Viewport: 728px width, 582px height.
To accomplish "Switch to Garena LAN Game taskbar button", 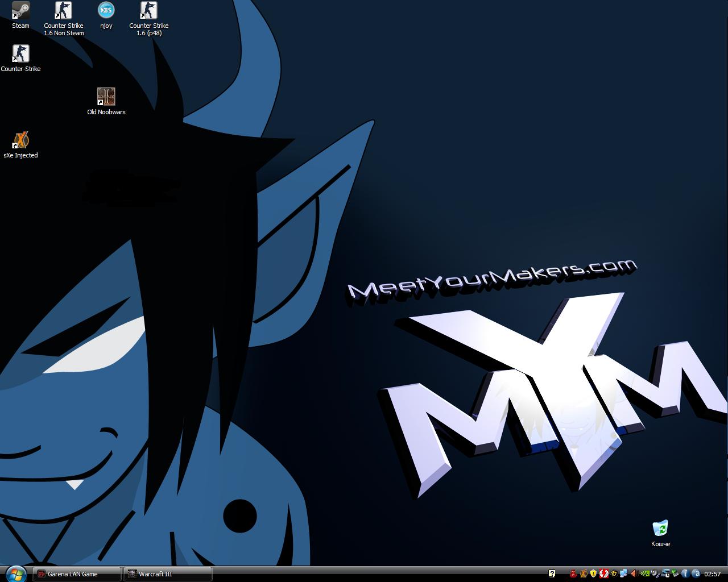I will (77, 574).
